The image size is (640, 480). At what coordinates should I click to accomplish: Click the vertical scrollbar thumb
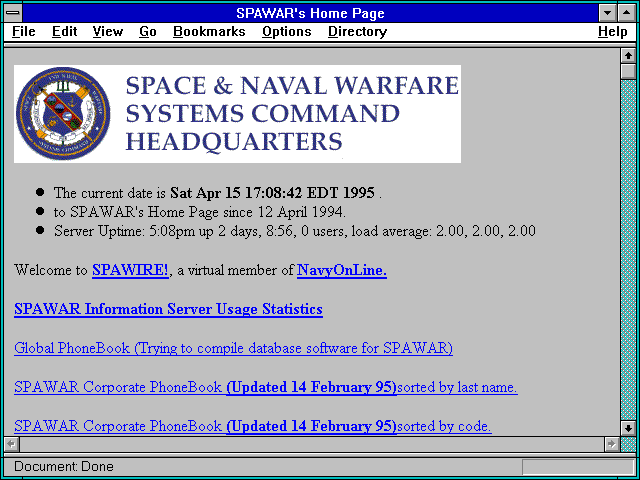[628, 71]
